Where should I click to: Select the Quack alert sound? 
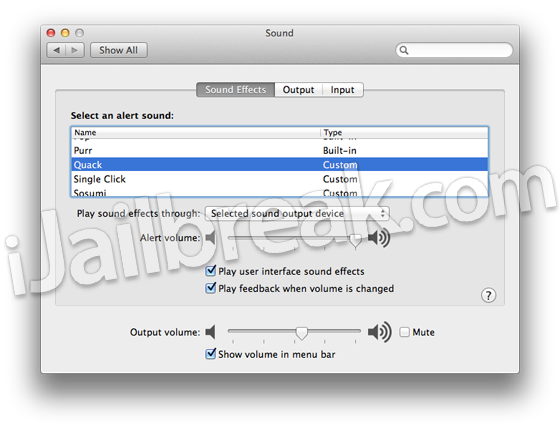pos(280,165)
